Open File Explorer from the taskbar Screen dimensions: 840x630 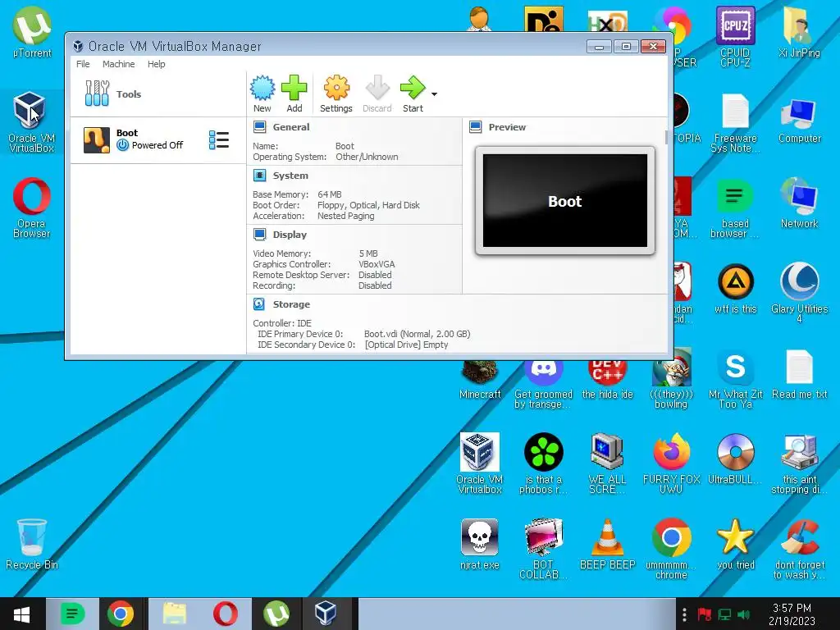pyautogui.click(x=175, y=614)
